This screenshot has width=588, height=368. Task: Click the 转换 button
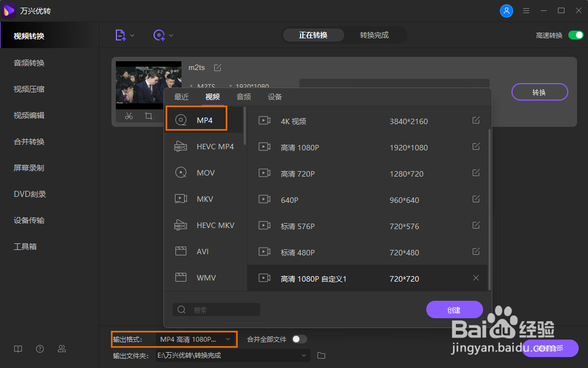539,92
